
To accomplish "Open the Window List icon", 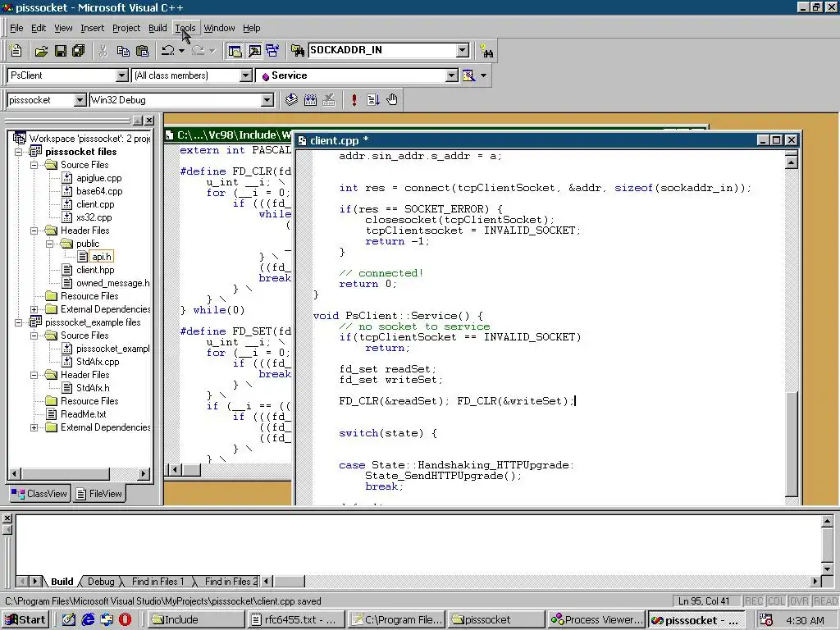I will (272, 50).
